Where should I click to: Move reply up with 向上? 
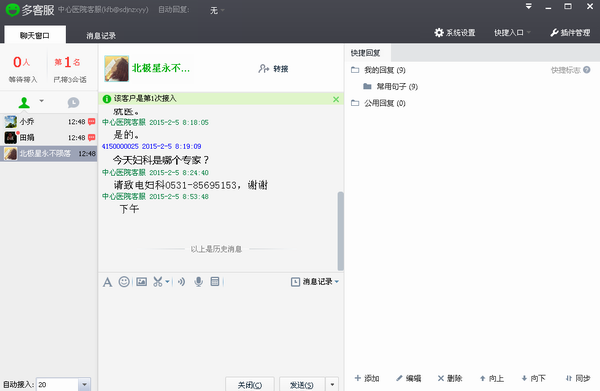492,378
